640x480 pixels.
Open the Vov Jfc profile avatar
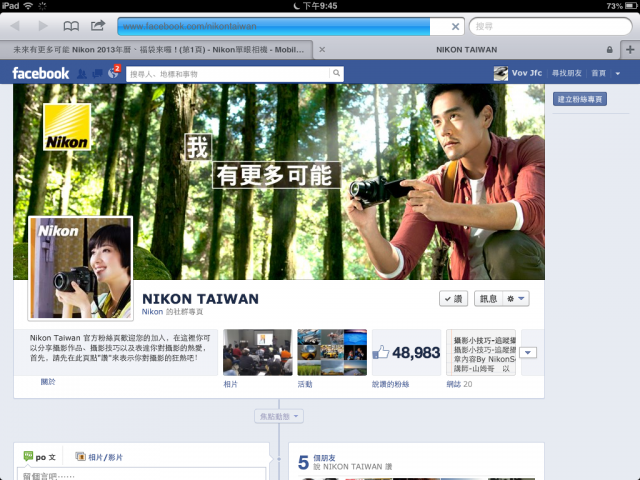click(x=500, y=73)
